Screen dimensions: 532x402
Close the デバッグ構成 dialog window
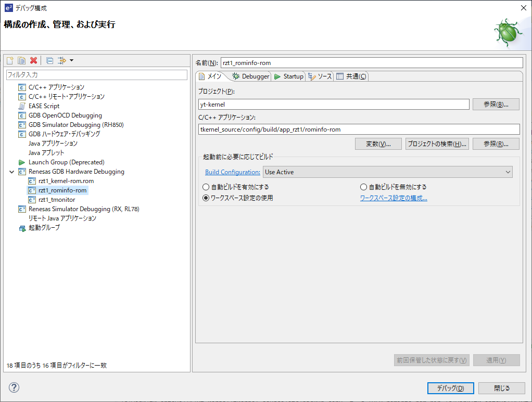pyautogui.click(x=524, y=8)
